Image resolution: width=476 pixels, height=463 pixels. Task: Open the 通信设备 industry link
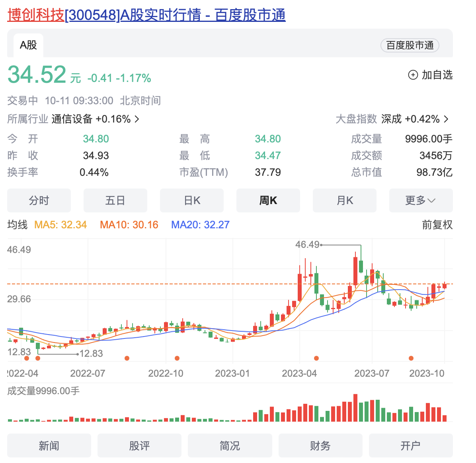(x=96, y=119)
